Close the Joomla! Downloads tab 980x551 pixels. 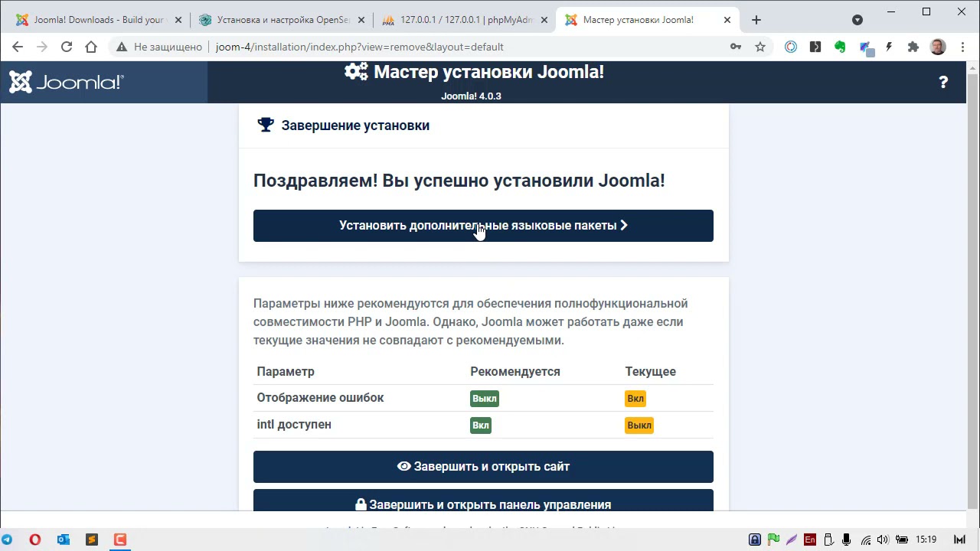click(178, 20)
